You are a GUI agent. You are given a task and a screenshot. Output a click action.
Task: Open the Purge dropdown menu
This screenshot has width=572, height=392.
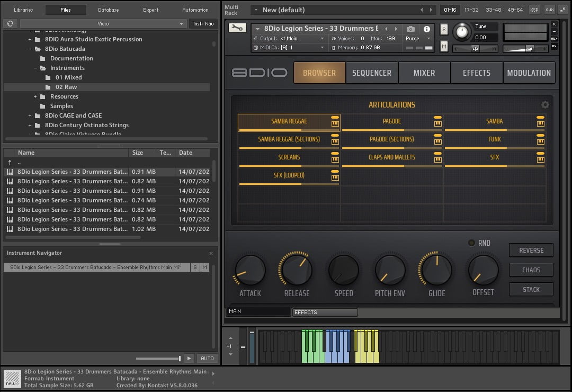[x=418, y=38]
